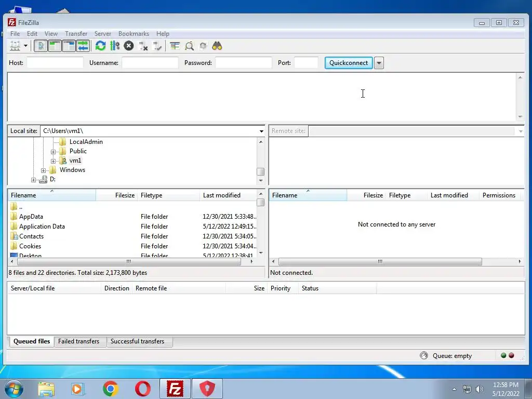532x399 pixels.
Task: Search for files with binoculars icon
Action: click(217, 46)
